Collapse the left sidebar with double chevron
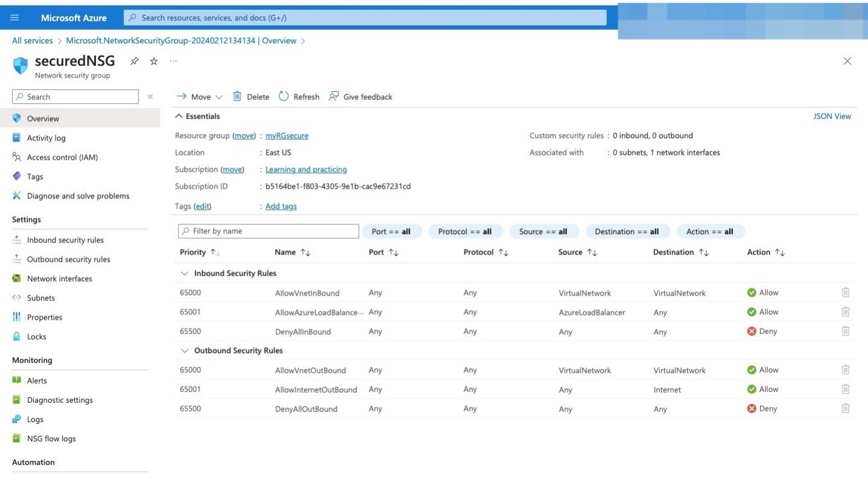The height and width of the screenshot is (477, 868). (150, 96)
